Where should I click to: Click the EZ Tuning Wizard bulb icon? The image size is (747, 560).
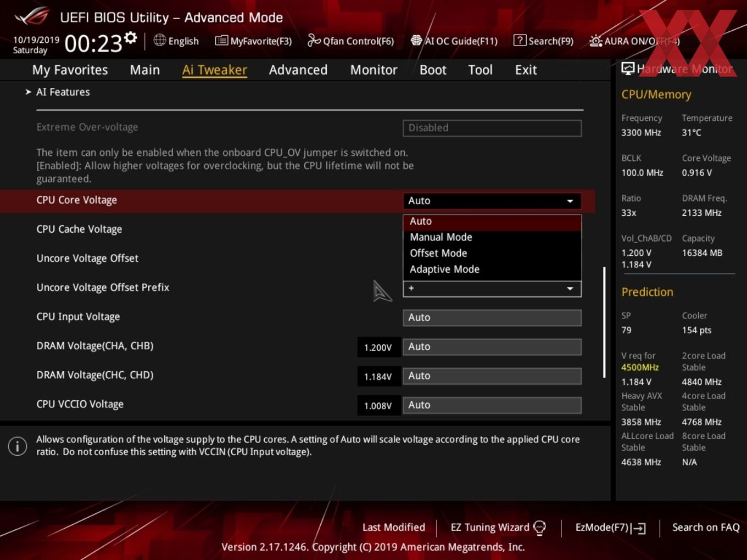tap(539, 528)
